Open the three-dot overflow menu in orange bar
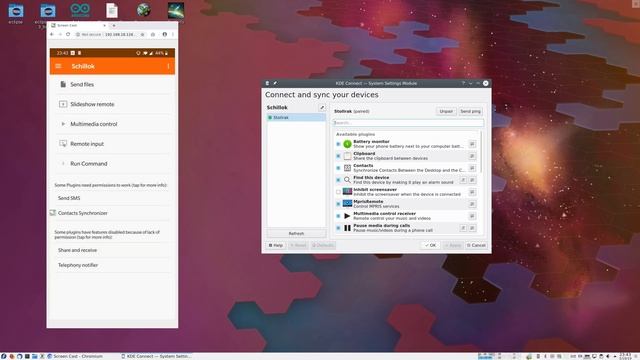The image size is (640, 360). pyautogui.click(x=168, y=66)
